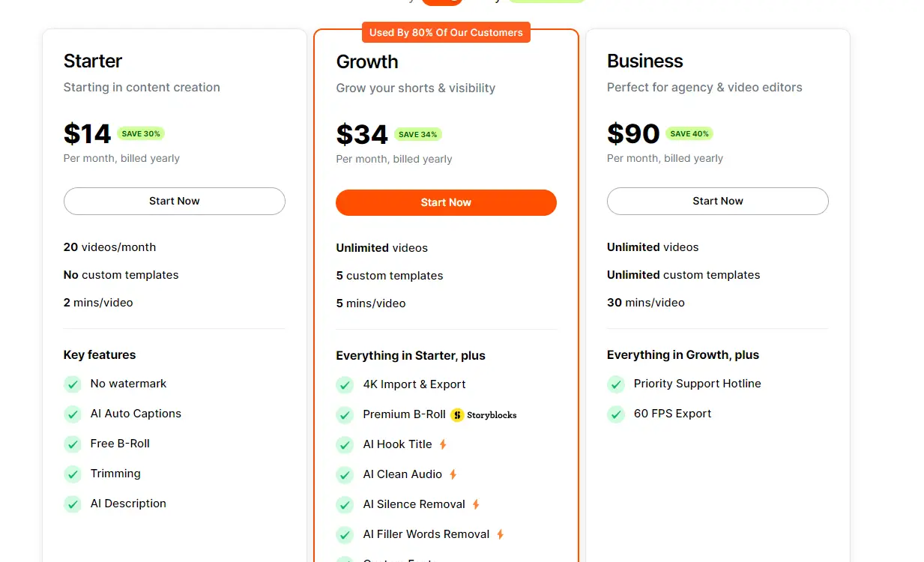Screen dimensions: 924x562
Task: Click the checkmark beside Trimming
Action: point(73,474)
